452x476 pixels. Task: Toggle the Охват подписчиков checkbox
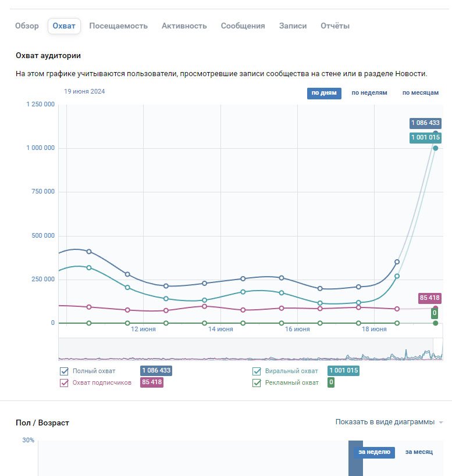pos(65,383)
